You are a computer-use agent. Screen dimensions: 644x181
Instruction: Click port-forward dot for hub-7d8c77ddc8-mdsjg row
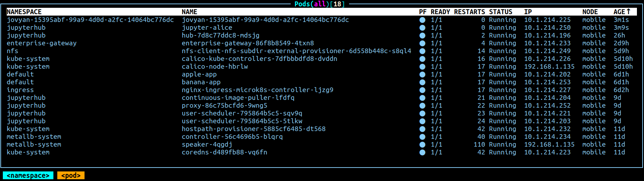422,35
